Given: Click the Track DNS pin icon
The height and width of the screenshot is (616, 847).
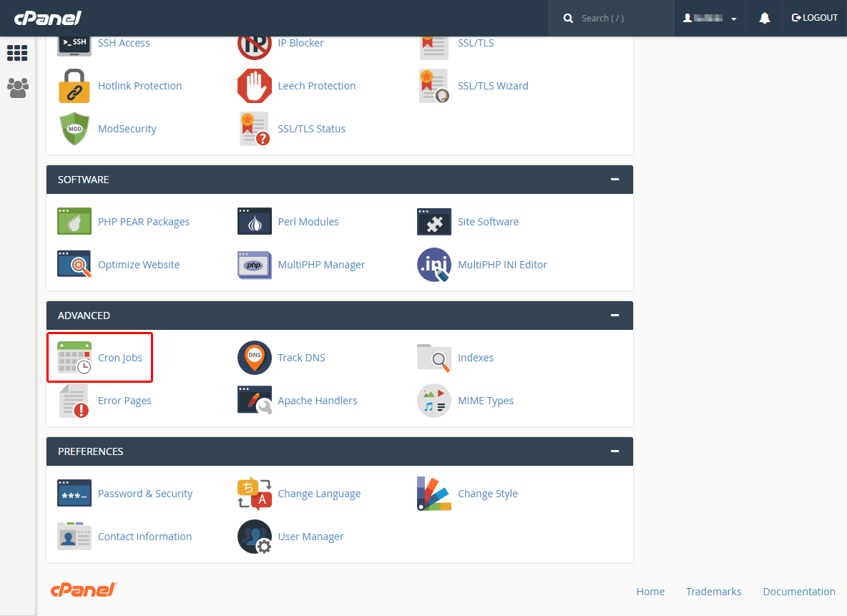Looking at the screenshot, I should pos(255,358).
